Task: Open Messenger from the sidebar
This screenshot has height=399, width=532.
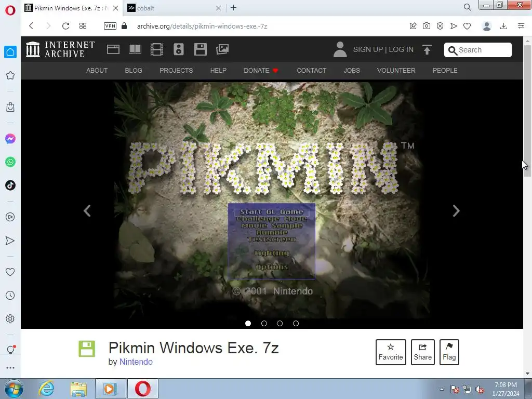Action: click(10, 139)
